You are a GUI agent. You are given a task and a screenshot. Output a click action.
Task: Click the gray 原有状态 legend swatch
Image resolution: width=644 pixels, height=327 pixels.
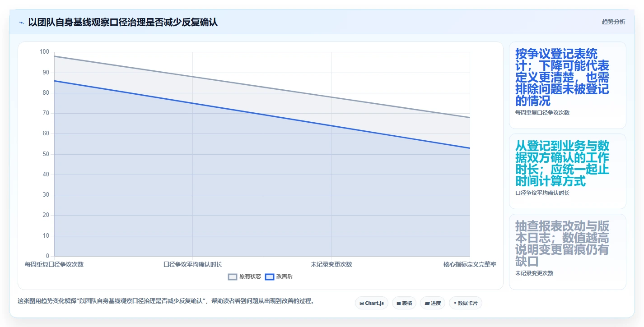[x=233, y=276]
